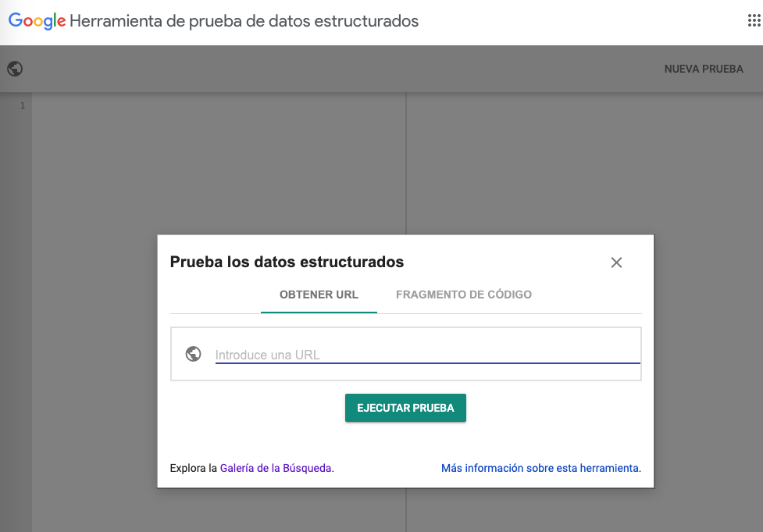Click the teal underline below OBTENER URL
The image size is (763, 532).
(319, 311)
